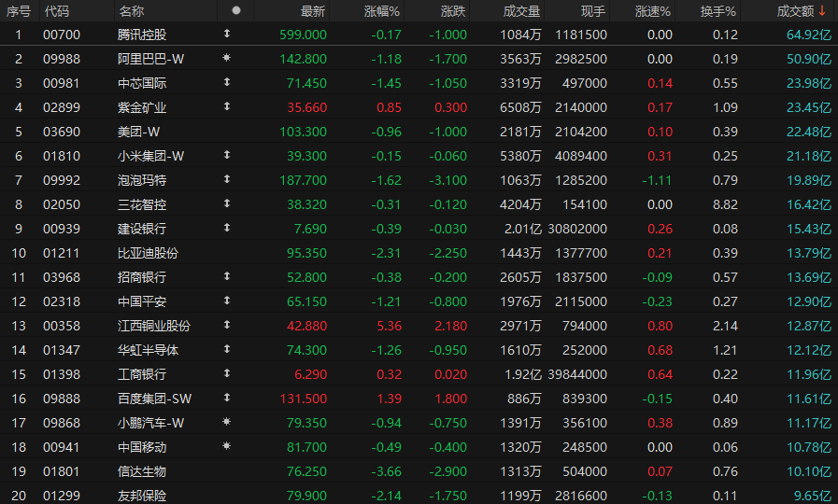The image size is (838, 504).
Task: Select stock name 中芯国际
Action: pos(142,83)
